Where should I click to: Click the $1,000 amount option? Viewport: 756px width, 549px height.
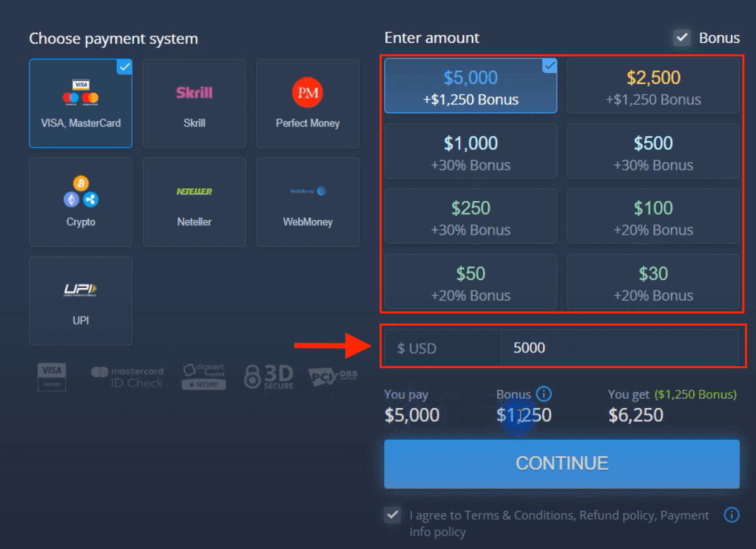[x=470, y=151]
